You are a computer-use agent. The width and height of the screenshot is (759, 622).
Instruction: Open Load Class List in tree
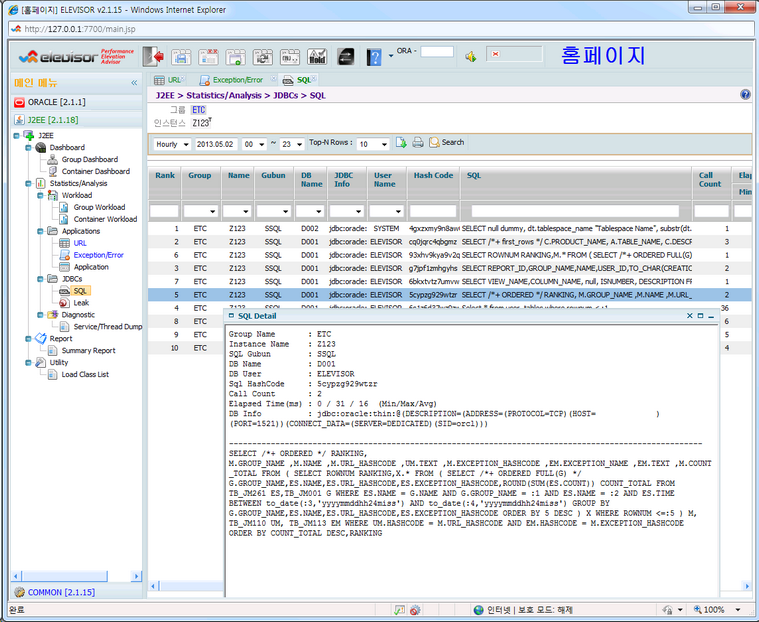point(85,374)
